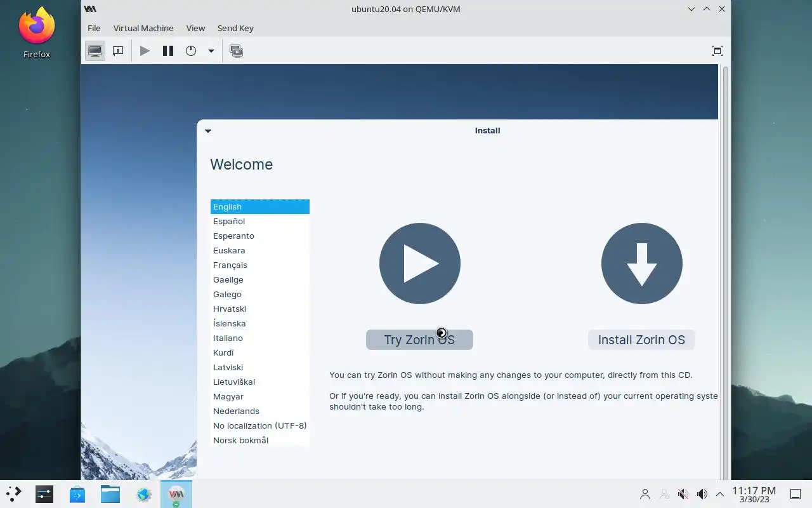Select Italiano in the language list
The height and width of the screenshot is (508, 812).
point(260,338)
